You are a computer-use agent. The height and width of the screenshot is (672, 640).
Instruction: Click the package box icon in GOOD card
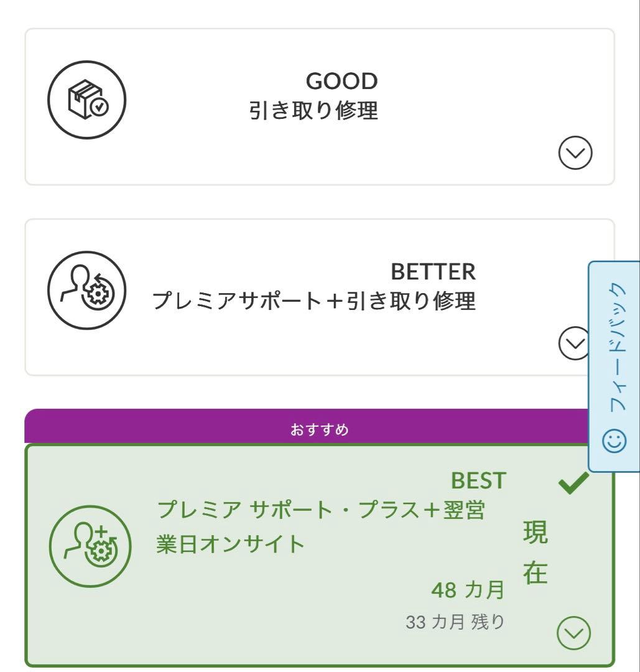click(87, 100)
